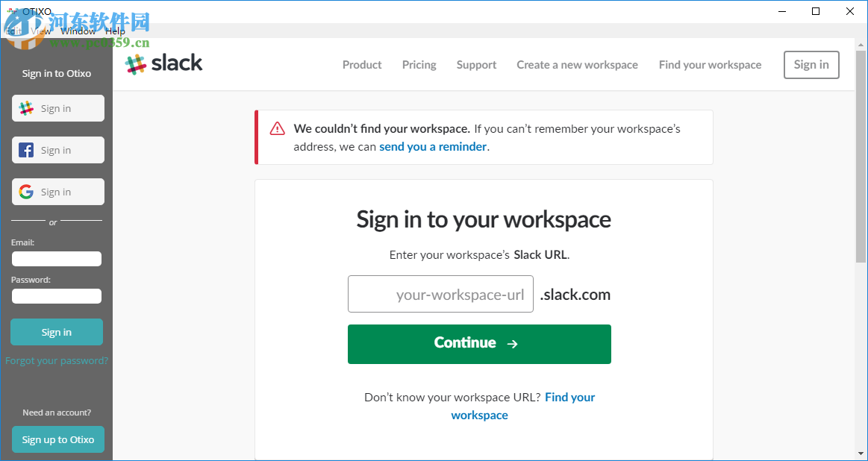Open the Window menu
The width and height of the screenshot is (868, 461).
click(78, 31)
